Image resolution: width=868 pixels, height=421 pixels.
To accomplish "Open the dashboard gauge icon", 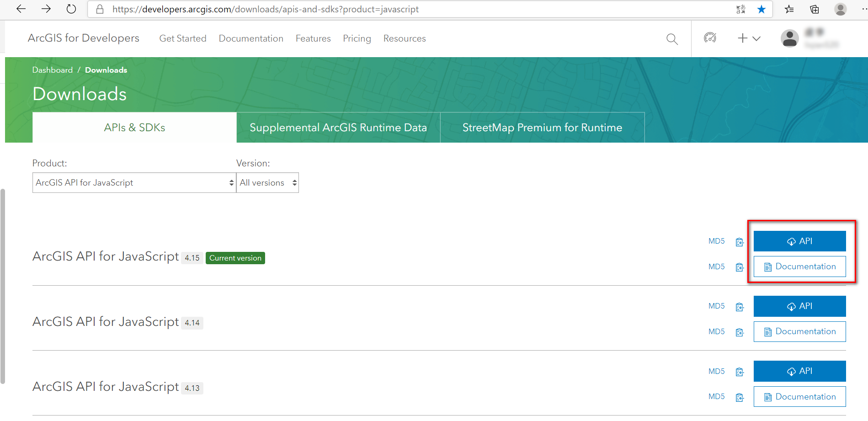I will click(710, 38).
